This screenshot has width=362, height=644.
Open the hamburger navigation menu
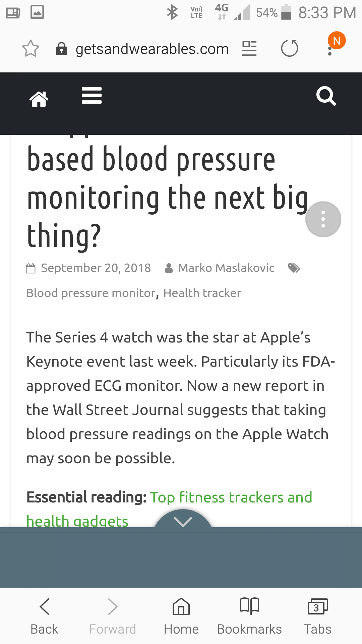point(92,96)
